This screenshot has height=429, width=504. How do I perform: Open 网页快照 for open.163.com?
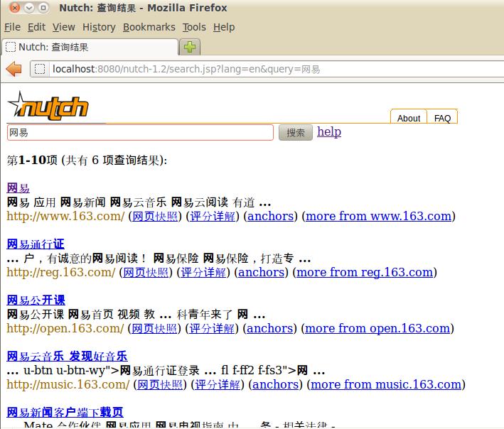click(154, 328)
